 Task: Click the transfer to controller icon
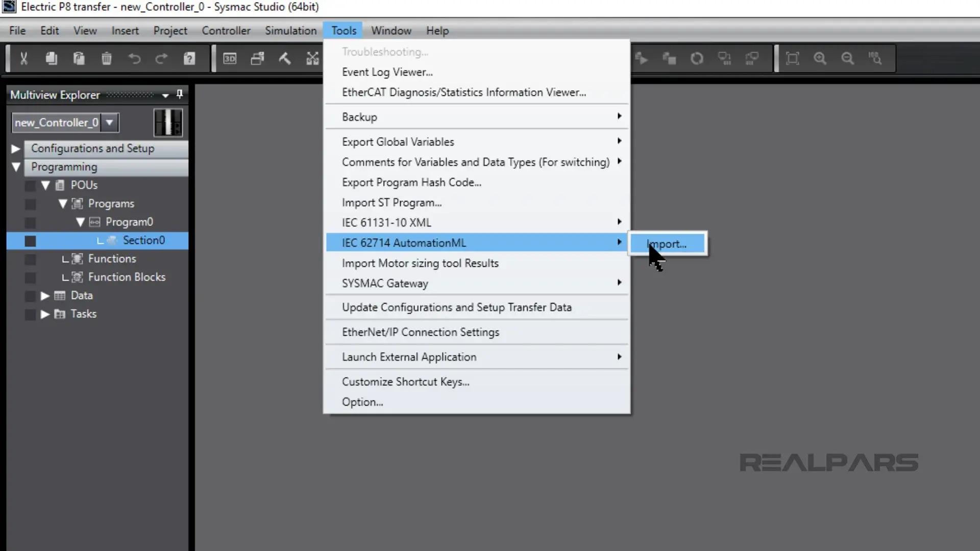coord(724,58)
